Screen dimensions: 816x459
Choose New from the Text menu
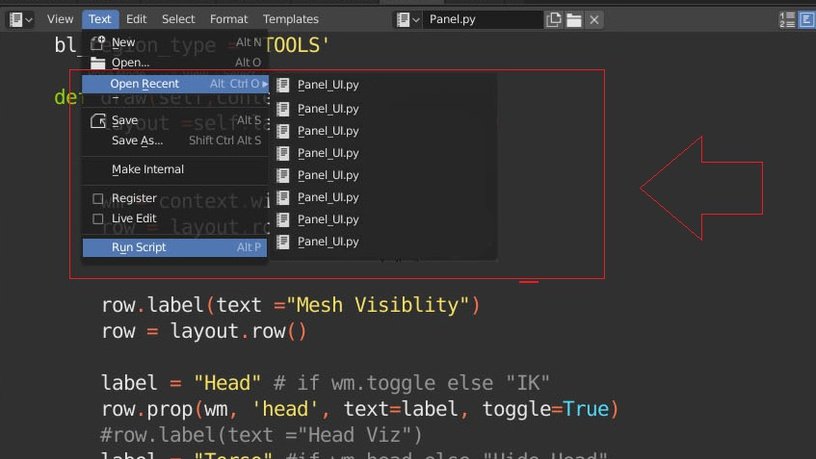click(175, 42)
